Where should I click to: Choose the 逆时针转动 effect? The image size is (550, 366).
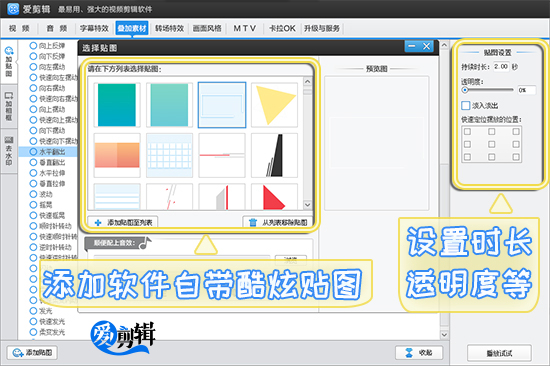point(51,247)
